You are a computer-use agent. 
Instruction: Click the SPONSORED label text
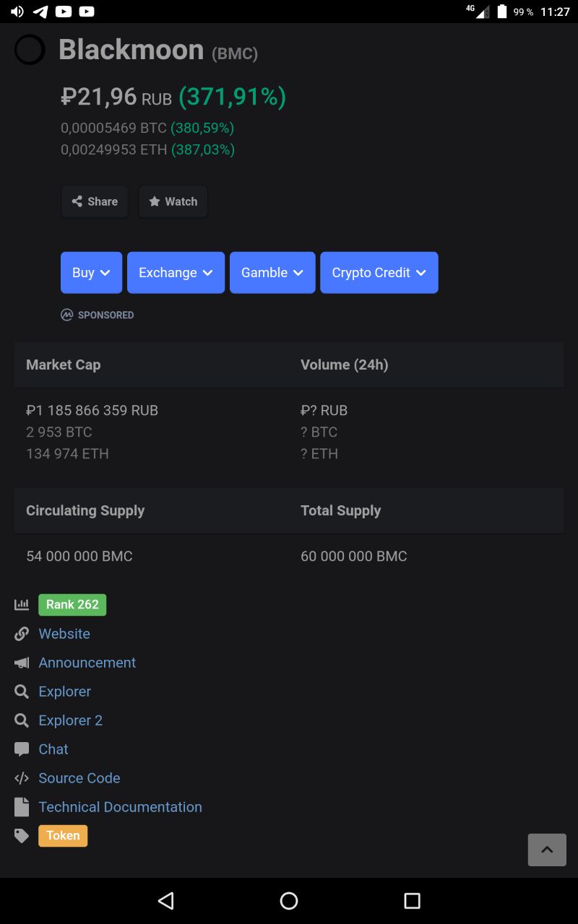point(105,315)
